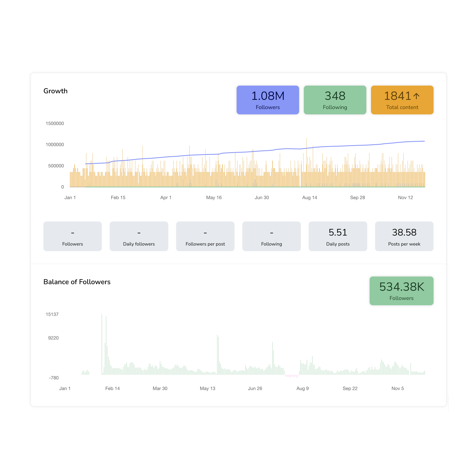This screenshot has width=476, height=476.
Task: Click the Feb 14 label on balance chart
Action: click(112, 389)
